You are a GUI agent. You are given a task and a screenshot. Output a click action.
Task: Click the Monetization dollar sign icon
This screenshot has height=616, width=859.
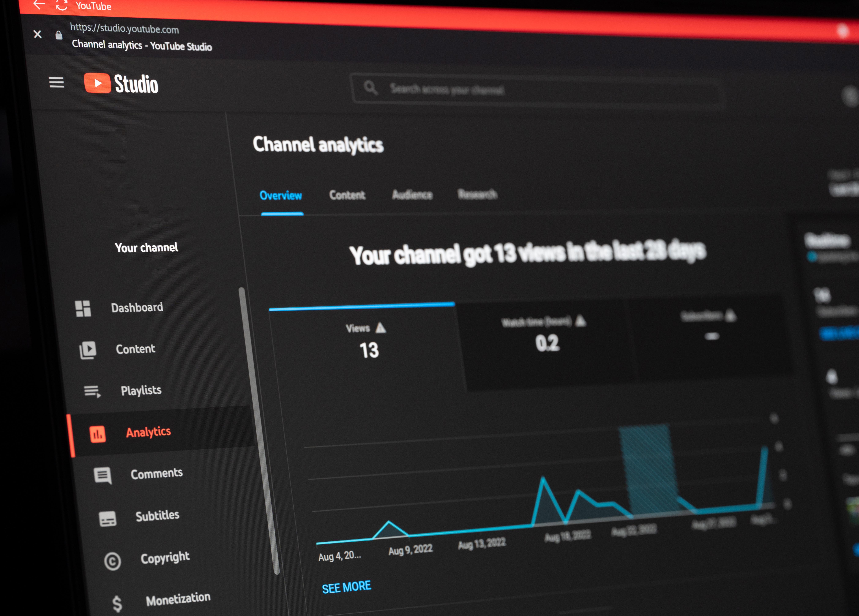tap(117, 603)
